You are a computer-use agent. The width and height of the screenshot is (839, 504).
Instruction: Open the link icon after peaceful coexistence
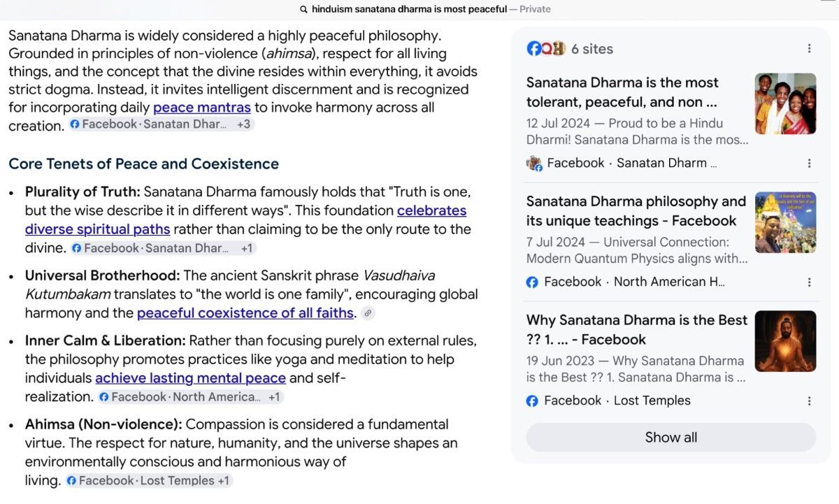tap(368, 313)
